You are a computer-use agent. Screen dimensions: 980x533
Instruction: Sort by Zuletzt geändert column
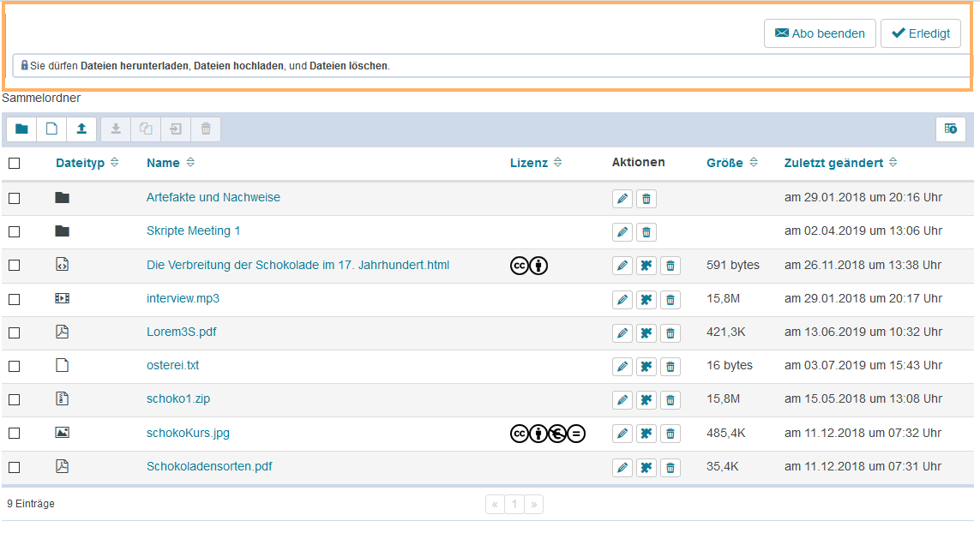click(x=833, y=163)
